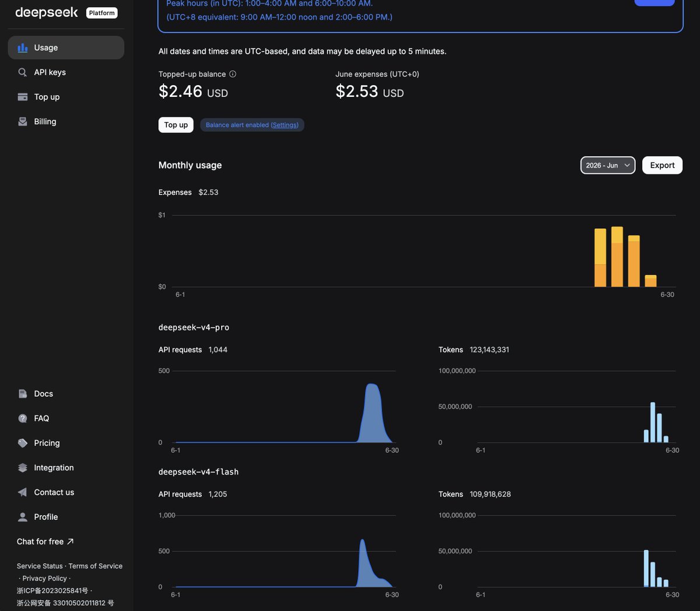700x611 pixels.
Task: Click the tallest expenses bar
Action: point(617,257)
